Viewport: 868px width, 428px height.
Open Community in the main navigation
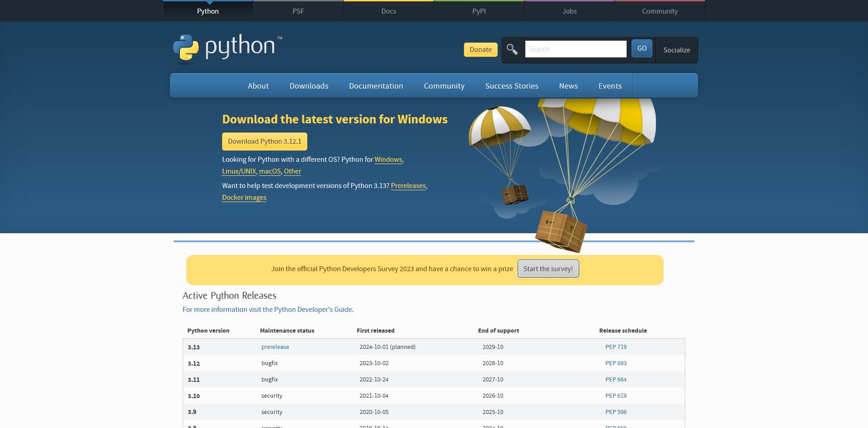point(444,86)
